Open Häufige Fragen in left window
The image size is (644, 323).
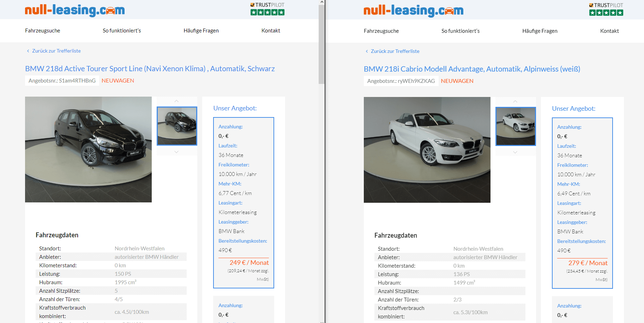tap(201, 31)
